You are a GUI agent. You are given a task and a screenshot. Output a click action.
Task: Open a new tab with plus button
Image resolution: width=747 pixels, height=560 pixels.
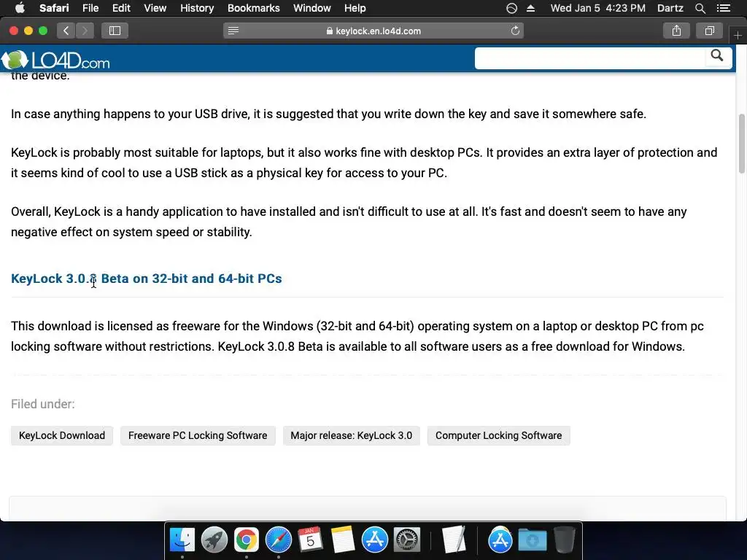pyautogui.click(x=738, y=35)
